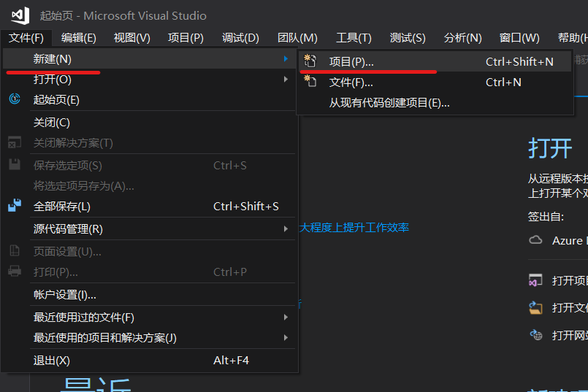
Task: Click the Azure checkout link text
Action: pos(570,240)
